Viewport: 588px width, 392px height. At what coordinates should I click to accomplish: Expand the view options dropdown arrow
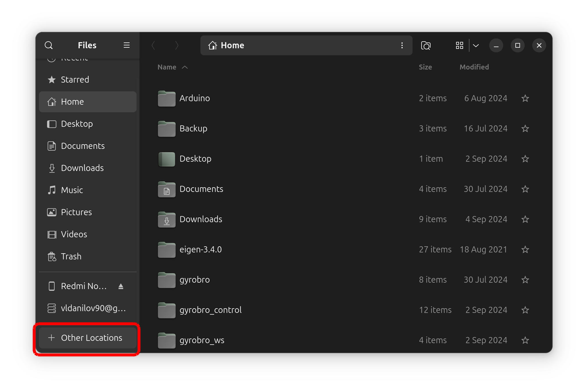(x=476, y=45)
